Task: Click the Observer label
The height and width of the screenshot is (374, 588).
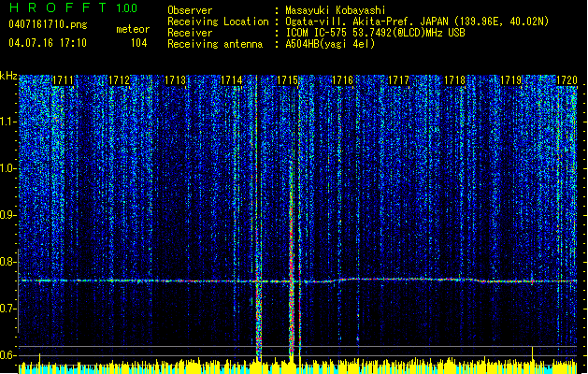Action: [190, 10]
